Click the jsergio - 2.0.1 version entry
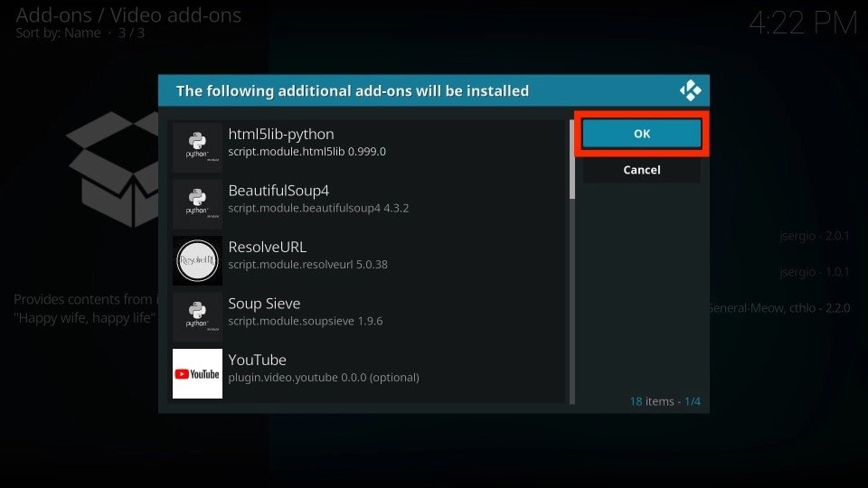The image size is (868, 488). click(815, 236)
